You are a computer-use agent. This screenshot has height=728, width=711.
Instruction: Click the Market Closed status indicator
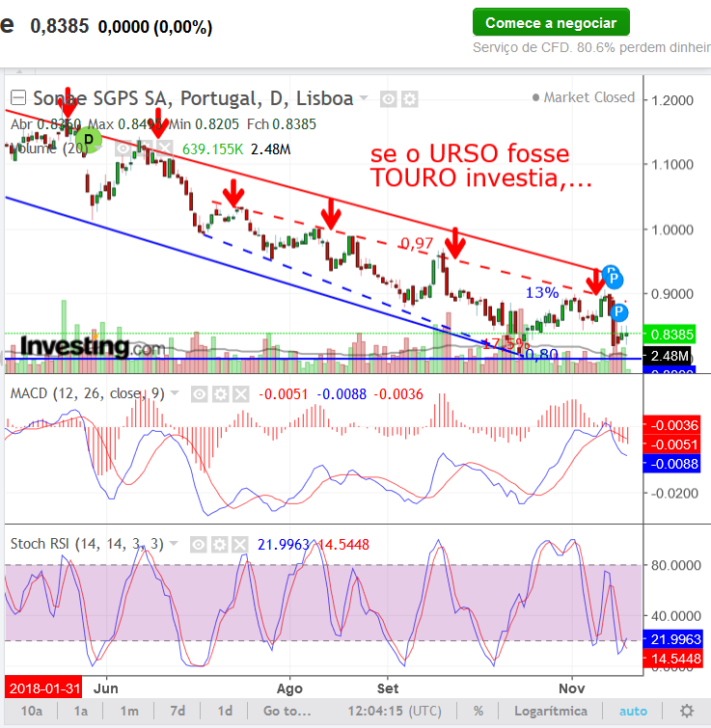[584, 97]
